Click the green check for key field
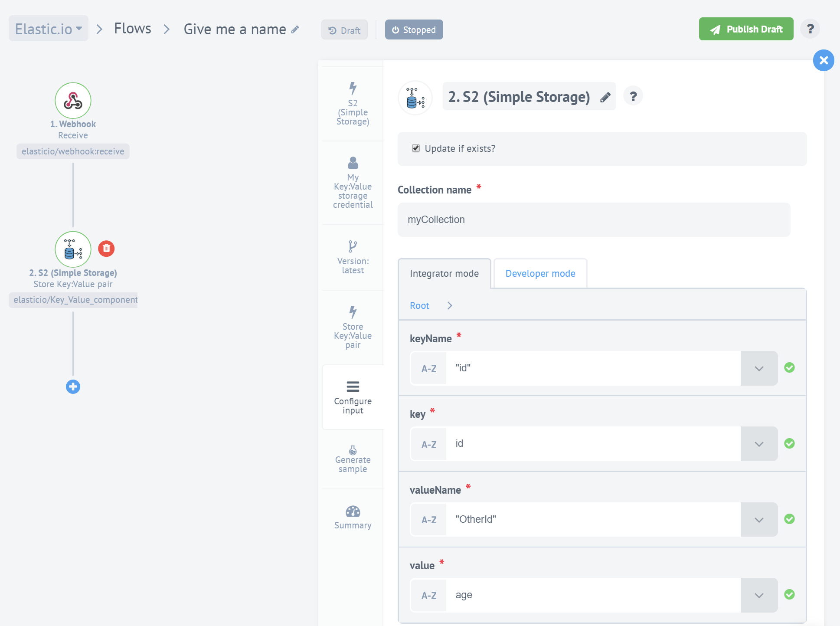This screenshot has height=626, width=840. tap(789, 443)
